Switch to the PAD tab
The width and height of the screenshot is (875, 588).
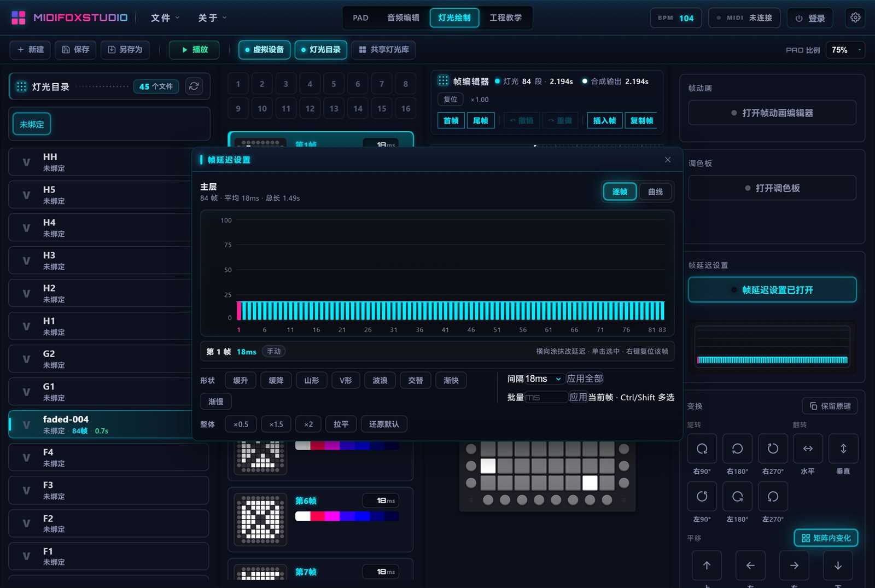[x=360, y=18]
